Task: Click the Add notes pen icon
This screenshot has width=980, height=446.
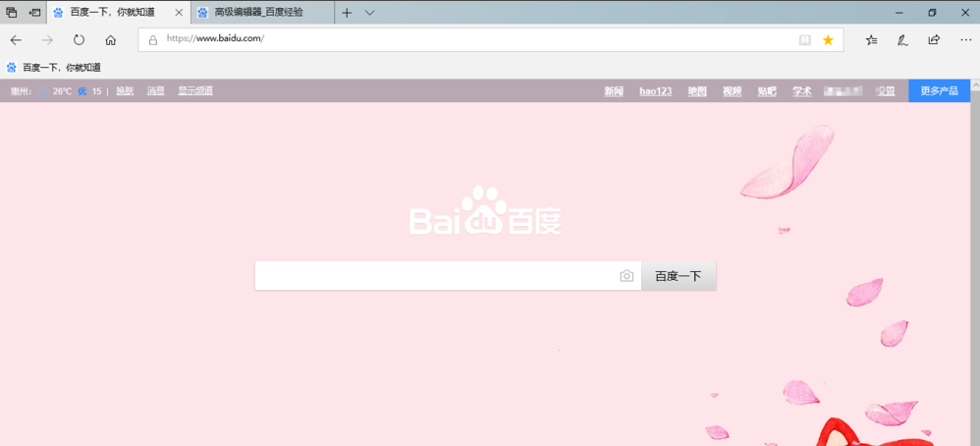Action: 902,40
